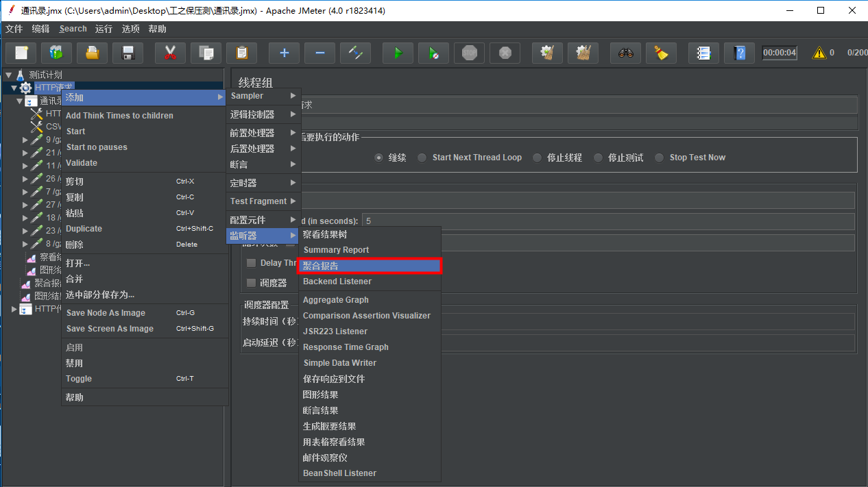The image size is (868, 487).
Task: Select the Stop Test Now radio button
Action: (660, 158)
